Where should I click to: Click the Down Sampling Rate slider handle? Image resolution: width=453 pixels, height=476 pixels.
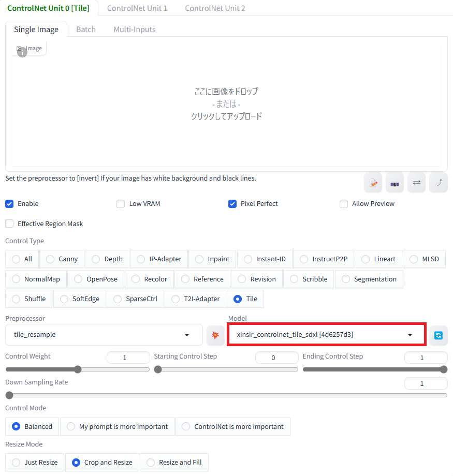(x=9, y=395)
